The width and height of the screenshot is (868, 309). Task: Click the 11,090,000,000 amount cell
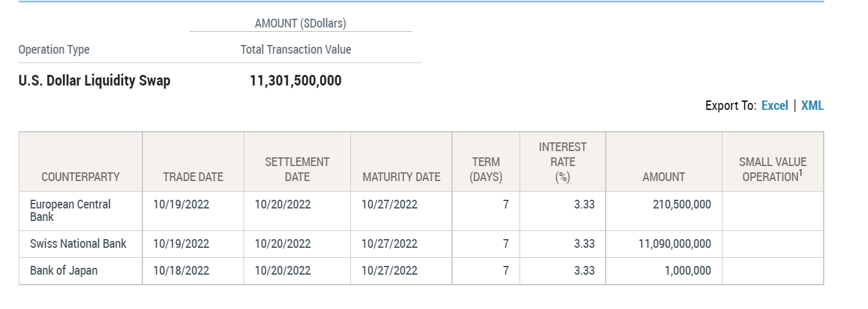(674, 243)
